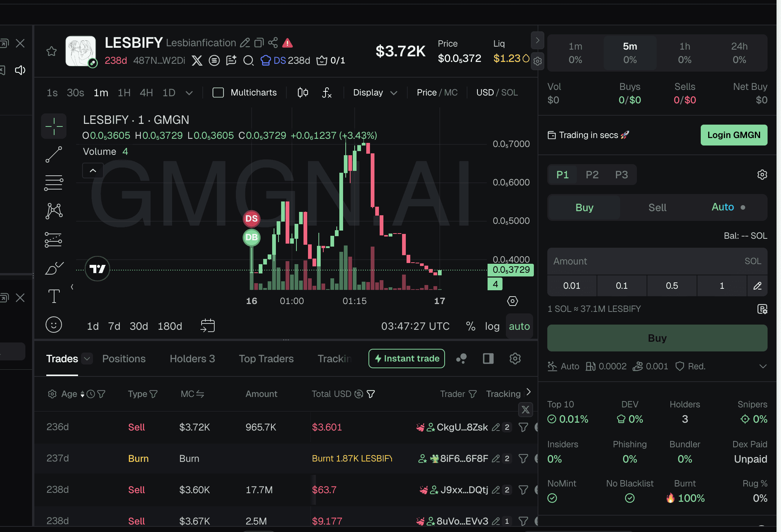Open the candlestick chart type selector
Viewport: 781px width, 532px height.
(303, 93)
